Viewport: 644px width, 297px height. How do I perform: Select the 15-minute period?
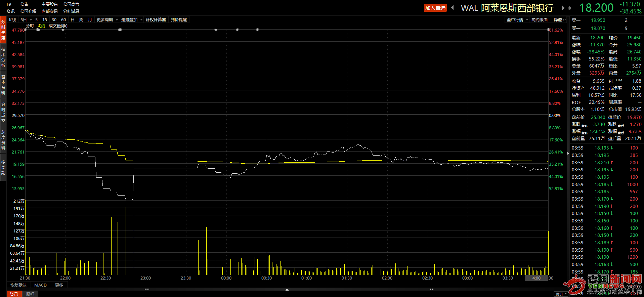coord(45,20)
